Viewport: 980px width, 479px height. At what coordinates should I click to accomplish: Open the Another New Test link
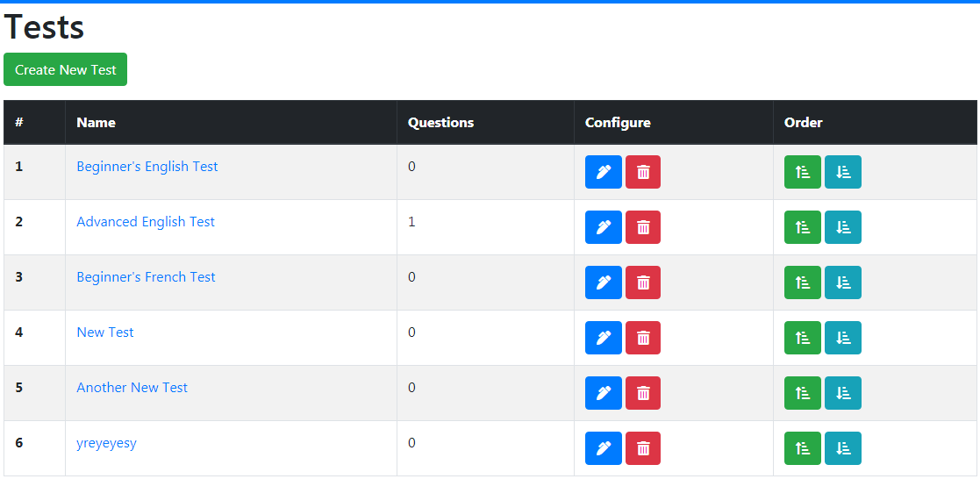132,388
